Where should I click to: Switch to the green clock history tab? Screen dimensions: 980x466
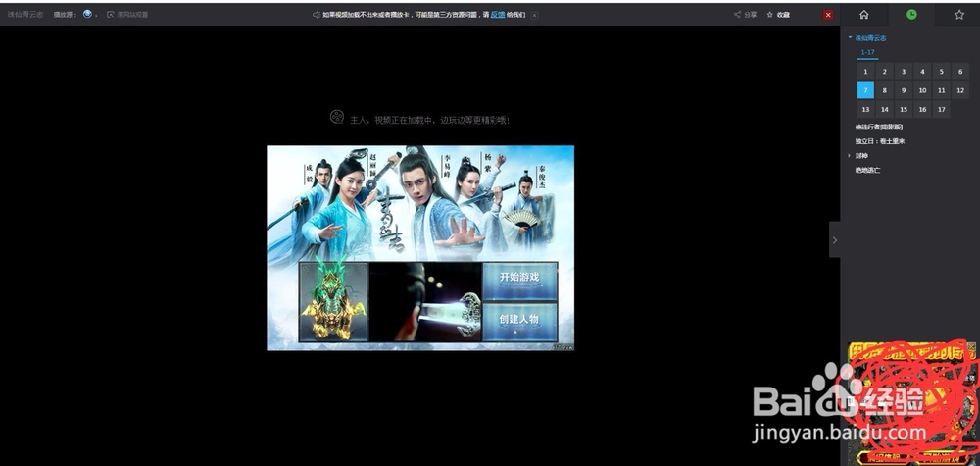coord(911,15)
